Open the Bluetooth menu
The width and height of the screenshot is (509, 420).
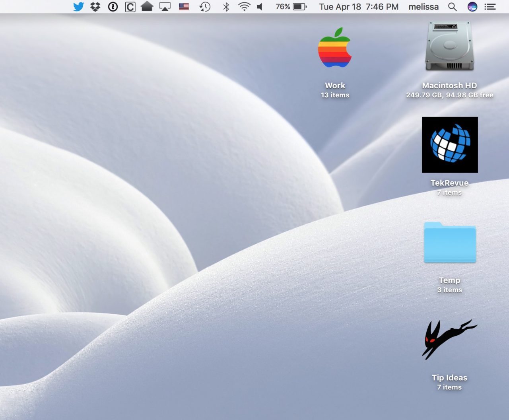click(227, 6)
